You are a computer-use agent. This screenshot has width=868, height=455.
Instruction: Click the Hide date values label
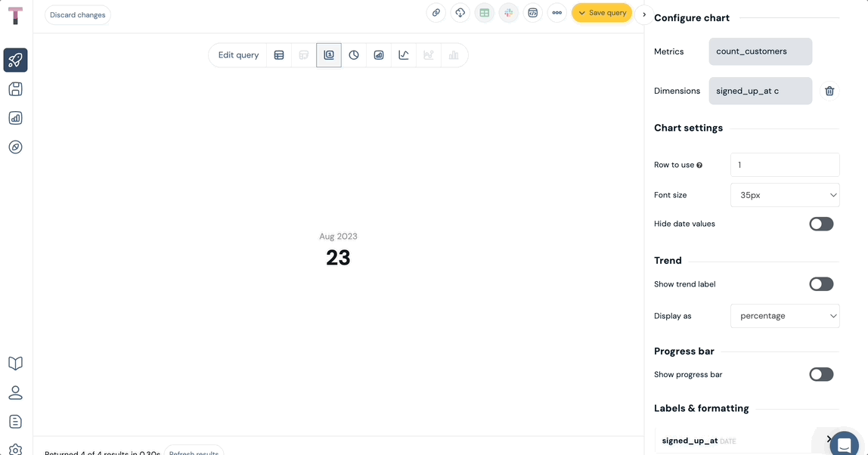click(x=685, y=224)
